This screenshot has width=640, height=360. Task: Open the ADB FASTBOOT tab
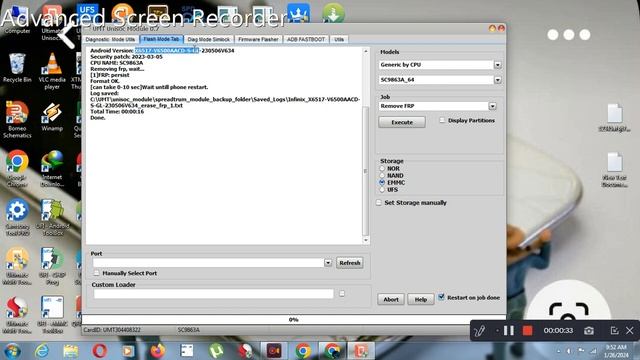click(306, 40)
